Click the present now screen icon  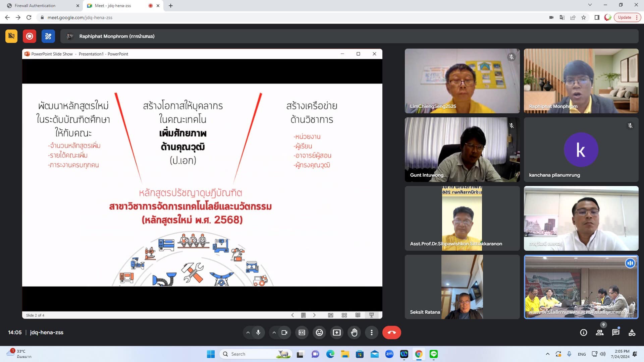click(336, 333)
